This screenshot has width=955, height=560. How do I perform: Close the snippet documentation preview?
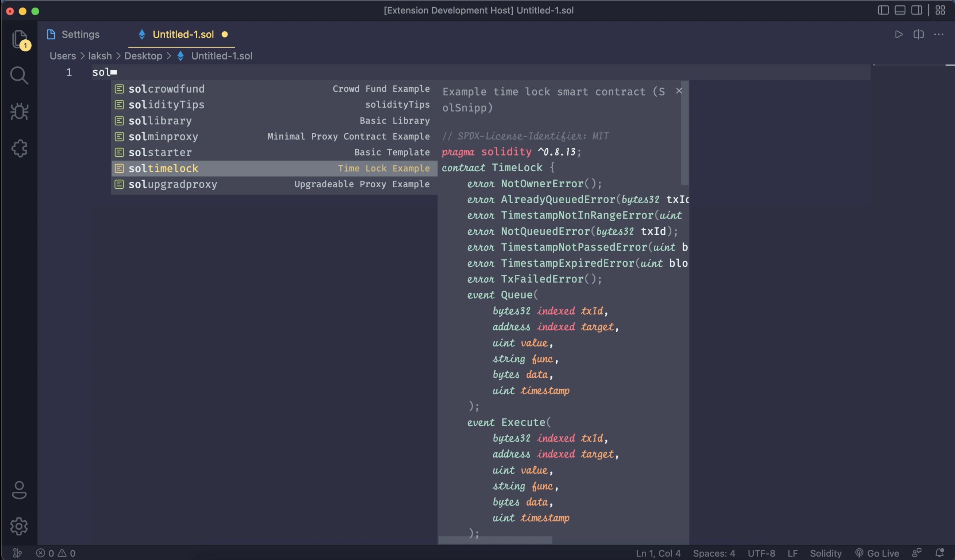679,91
